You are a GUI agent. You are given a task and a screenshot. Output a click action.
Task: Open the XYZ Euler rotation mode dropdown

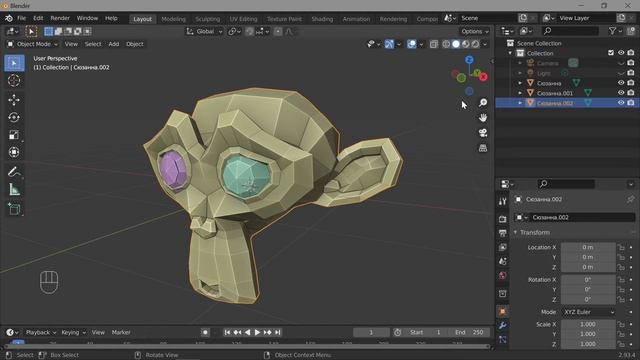pyautogui.click(x=589, y=312)
